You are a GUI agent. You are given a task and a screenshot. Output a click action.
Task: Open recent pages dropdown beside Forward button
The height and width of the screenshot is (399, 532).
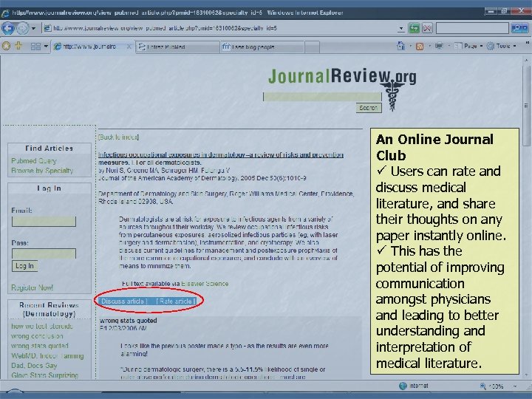(x=33, y=29)
